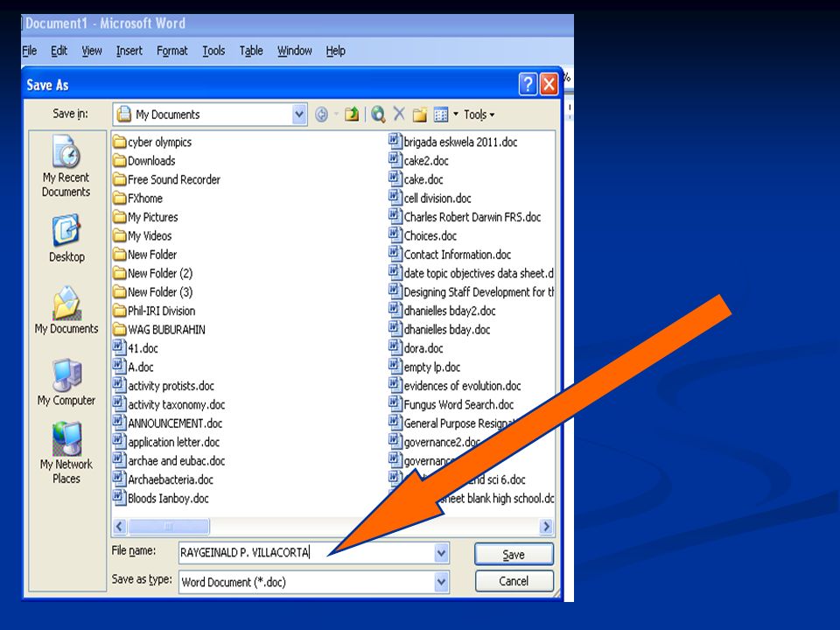Select archae and eubac.doc
840x630 pixels.
[x=169, y=461]
